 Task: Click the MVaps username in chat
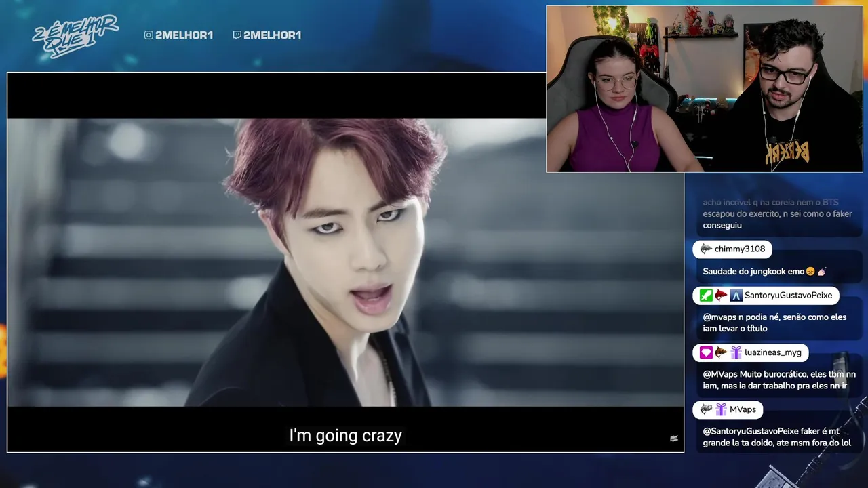click(743, 409)
